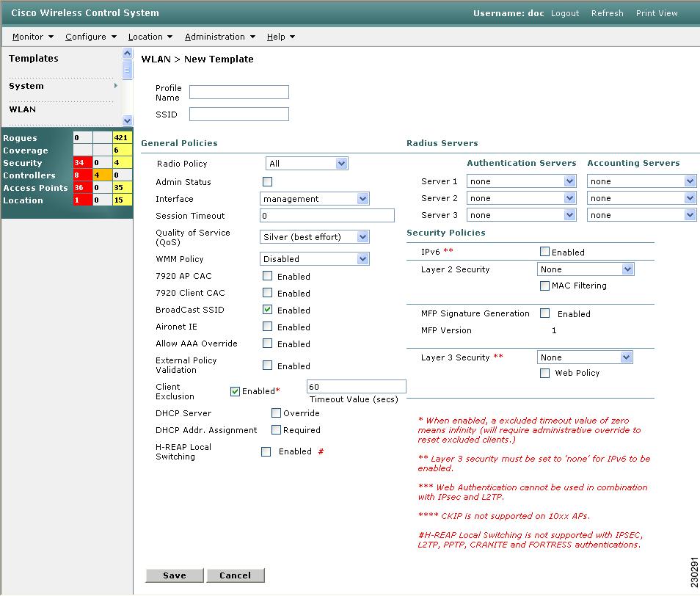This screenshot has height=596, width=700.
Task: Enable External Policy Validation checkbox
Action: tap(267, 366)
